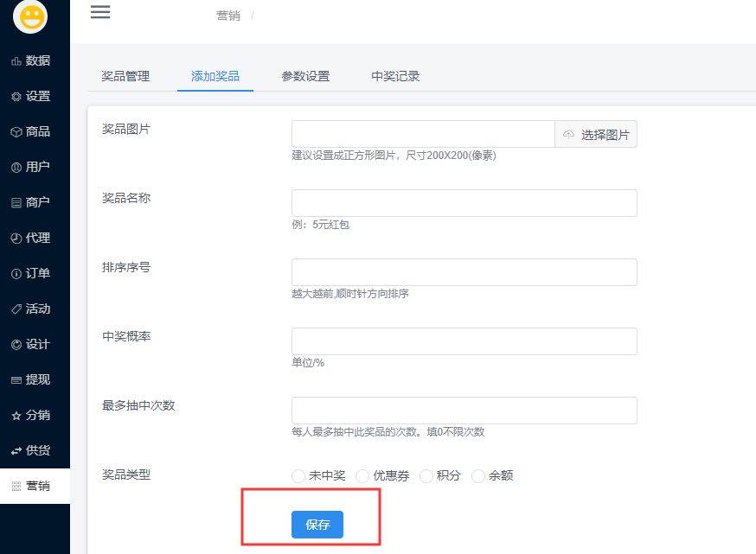The width and height of the screenshot is (756, 554).
Task: Click the 排序序号 field label
Action: point(126,267)
